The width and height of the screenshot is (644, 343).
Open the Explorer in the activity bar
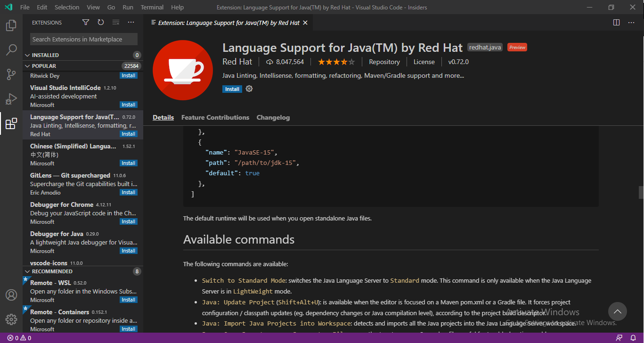(11, 25)
